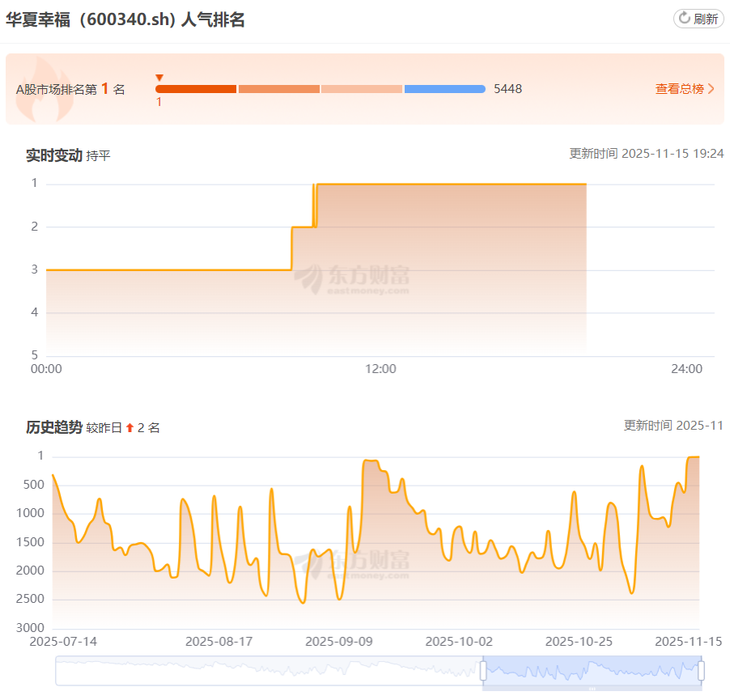Click the 24:00 axis label on realtime chart
Image resolution: width=730 pixels, height=700 pixels.
pos(687,369)
